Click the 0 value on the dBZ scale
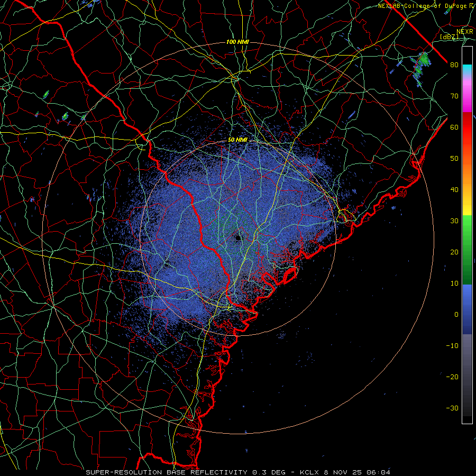The image size is (476, 476). pos(456,315)
